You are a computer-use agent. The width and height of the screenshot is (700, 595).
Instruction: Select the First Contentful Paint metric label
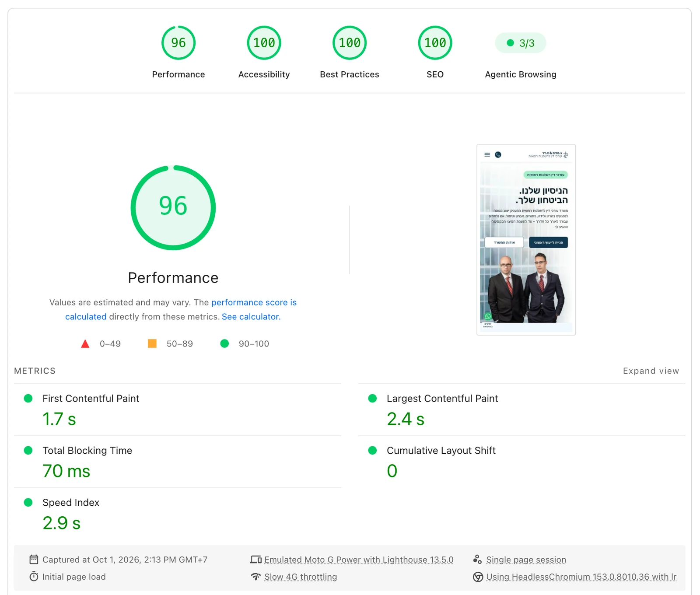[x=91, y=399]
